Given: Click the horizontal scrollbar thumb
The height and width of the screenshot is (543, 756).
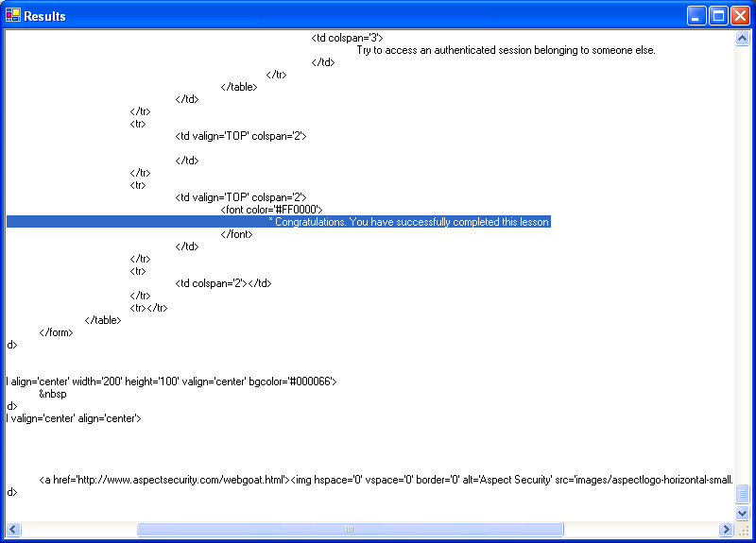Looking at the screenshot, I should (x=350, y=530).
